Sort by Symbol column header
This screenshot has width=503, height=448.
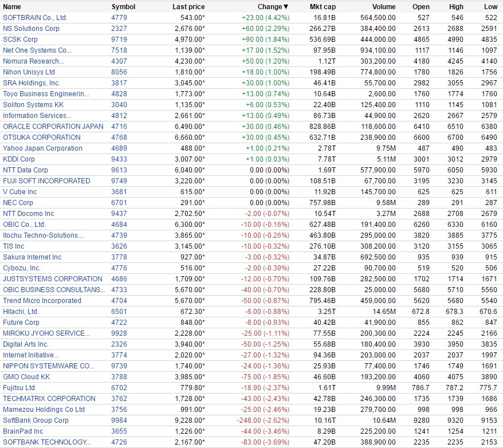123,7
